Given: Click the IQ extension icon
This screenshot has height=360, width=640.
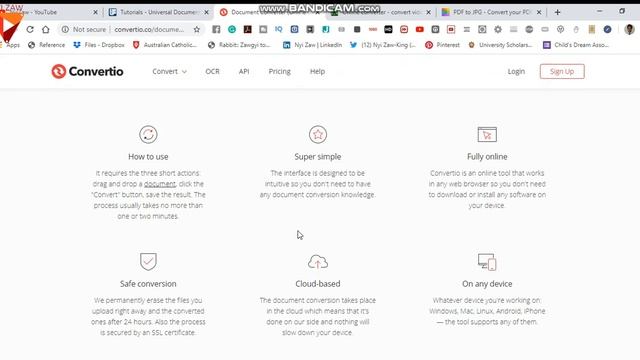Looking at the screenshot, I should (x=279, y=29).
